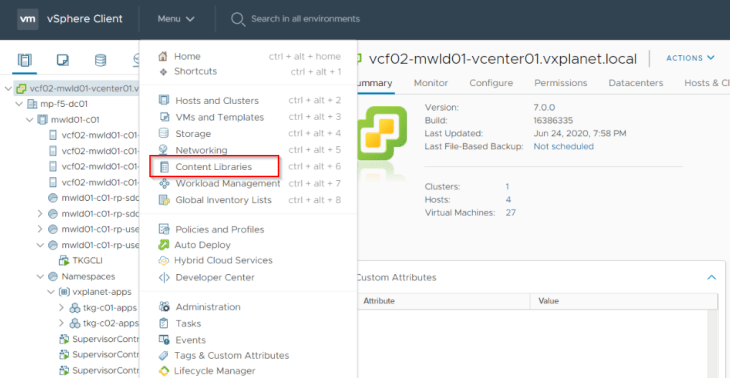This screenshot has height=378, width=730.
Task: Click the Home house icon in menu
Action: point(163,56)
